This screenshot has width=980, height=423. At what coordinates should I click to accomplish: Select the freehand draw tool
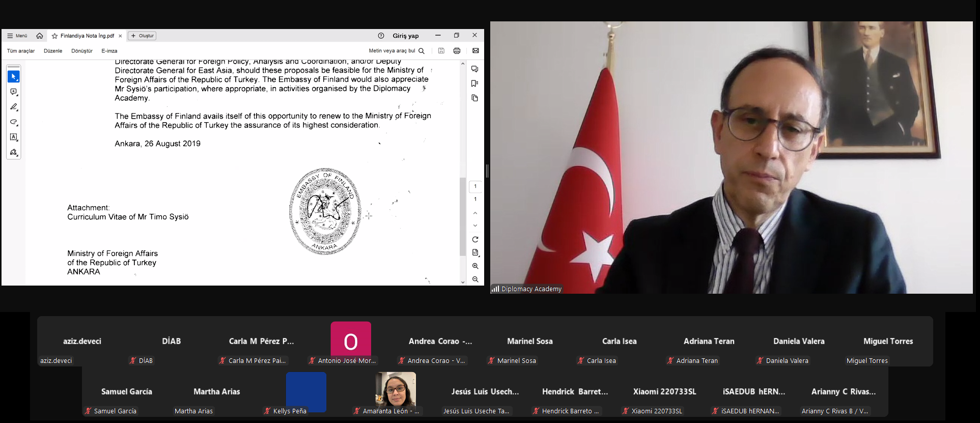[14, 122]
